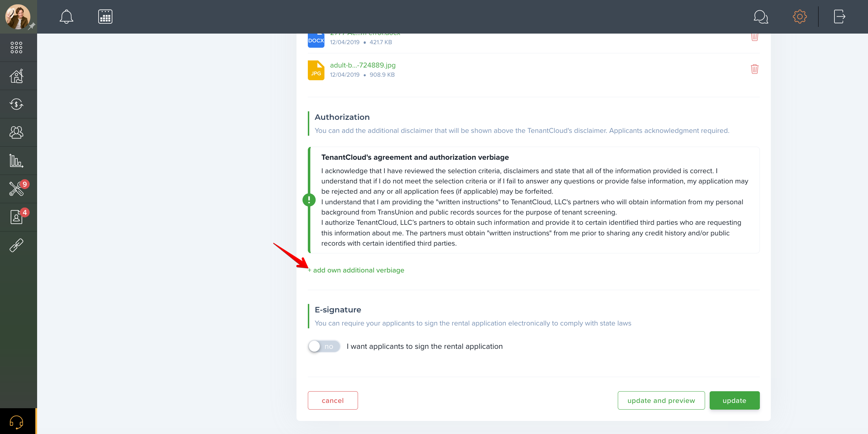
Task: Open the applications icon with badge 4
Action: [16, 217]
